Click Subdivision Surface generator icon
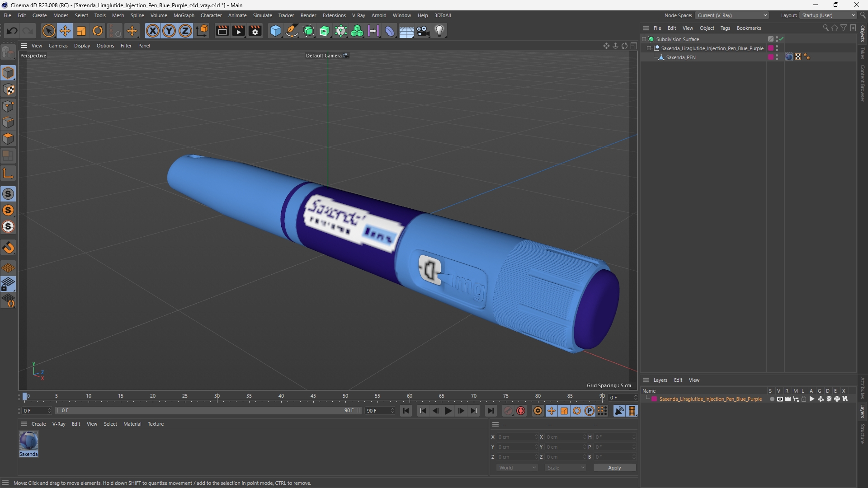The width and height of the screenshot is (868, 488). tap(308, 31)
